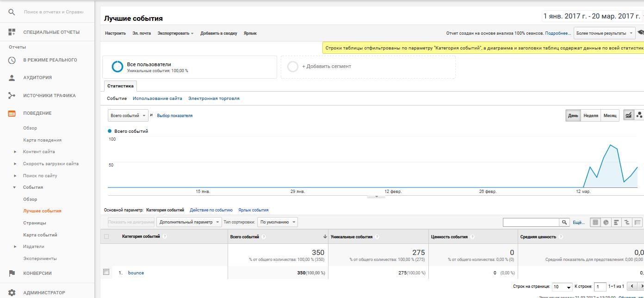
Task: Switch to Использование сайта tab
Action: [x=157, y=99]
